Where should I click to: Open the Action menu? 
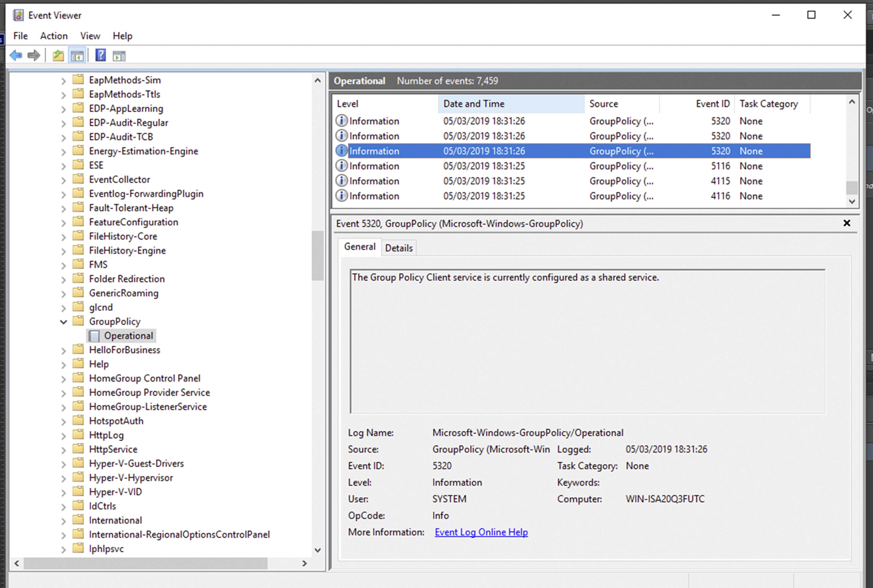[54, 36]
